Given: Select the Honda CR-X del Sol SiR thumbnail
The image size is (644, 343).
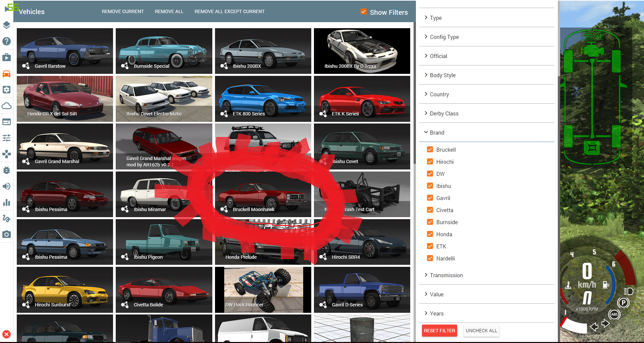Looking at the screenshot, I should (65, 99).
